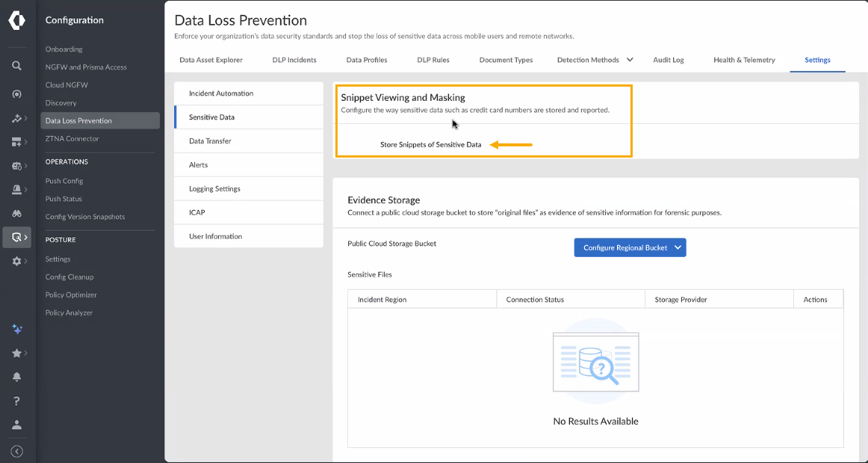Switch to the DLP Incidents tab

pos(294,60)
